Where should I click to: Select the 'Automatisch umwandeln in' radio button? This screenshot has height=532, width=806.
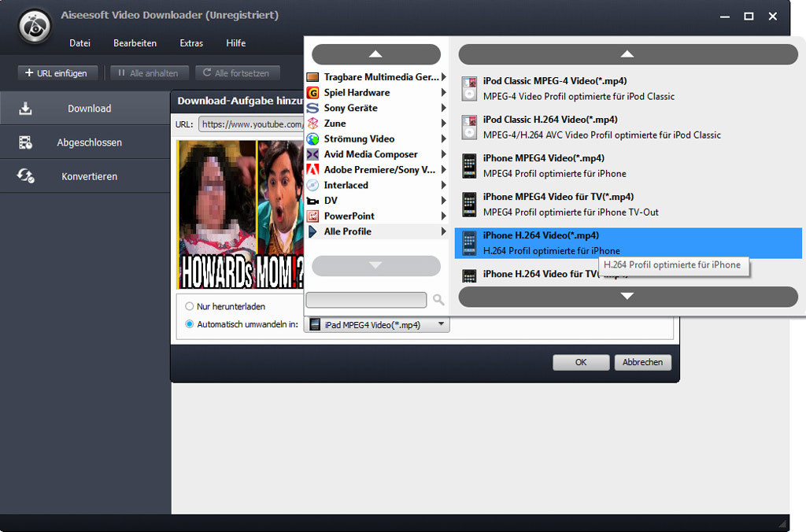coord(189,323)
